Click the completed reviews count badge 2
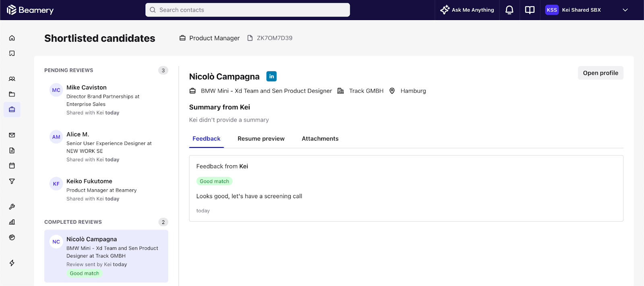Image resolution: width=644 pixels, height=286 pixels. tap(163, 222)
